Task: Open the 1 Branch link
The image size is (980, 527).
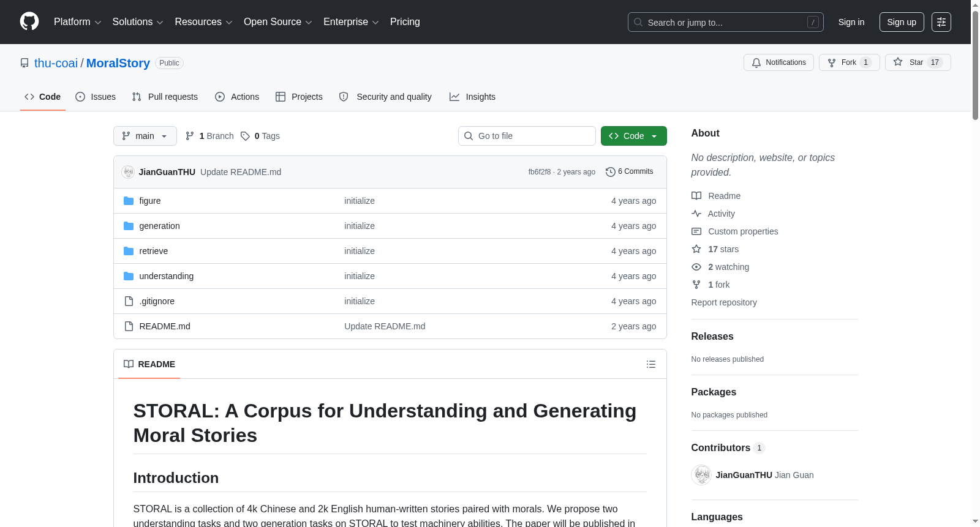Action: click(x=209, y=136)
